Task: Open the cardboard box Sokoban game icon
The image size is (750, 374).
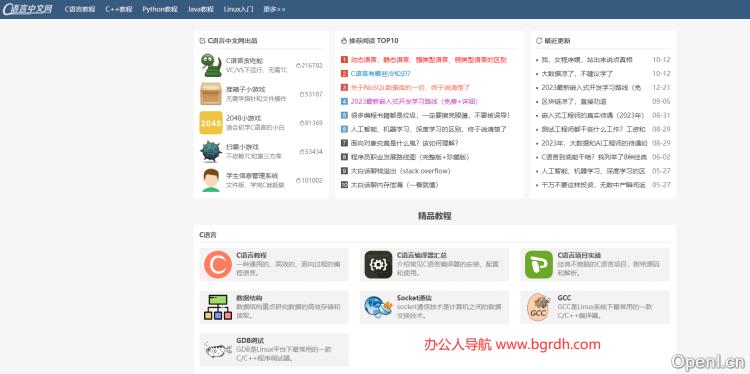Action: click(210, 94)
